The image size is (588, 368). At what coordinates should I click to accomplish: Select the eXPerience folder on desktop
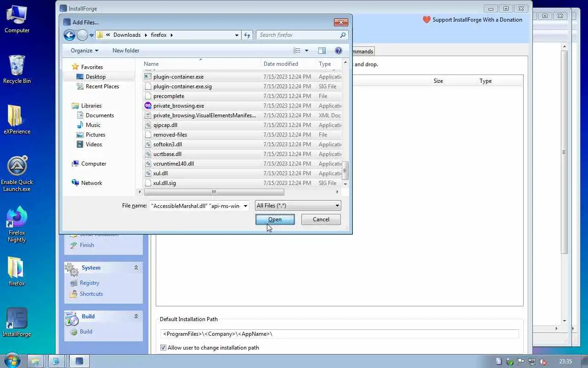coord(17,120)
